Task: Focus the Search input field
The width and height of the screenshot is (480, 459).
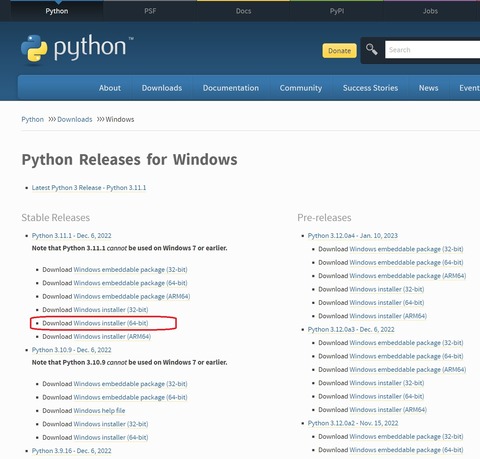Action: click(x=432, y=50)
